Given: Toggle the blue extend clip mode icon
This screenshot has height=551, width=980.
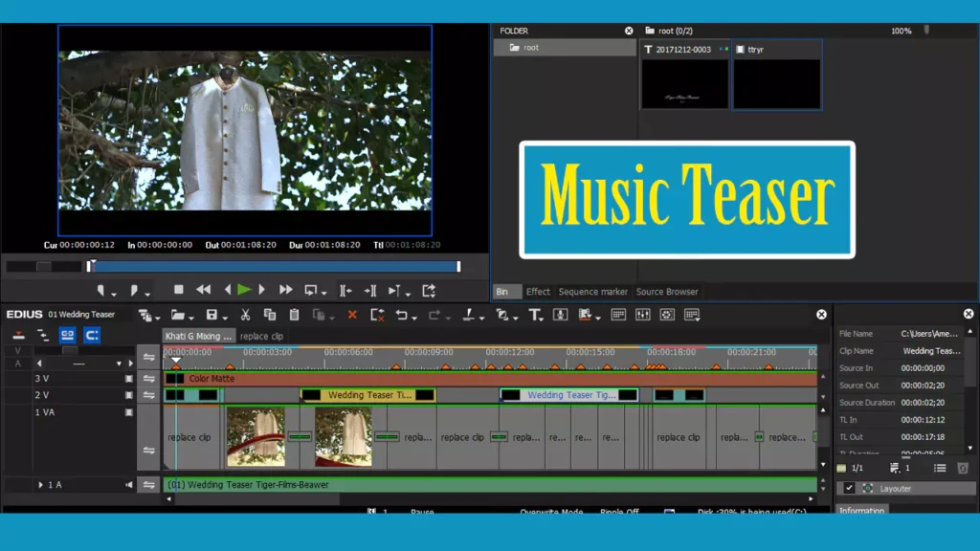Looking at the screenshot, I should pyautogui.click(x=92, y=336).
